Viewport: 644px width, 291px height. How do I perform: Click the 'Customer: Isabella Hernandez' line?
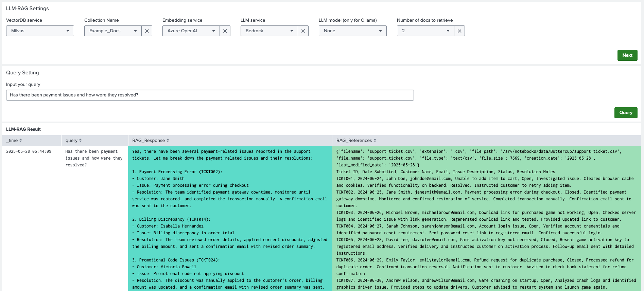[x=168, y=226]
